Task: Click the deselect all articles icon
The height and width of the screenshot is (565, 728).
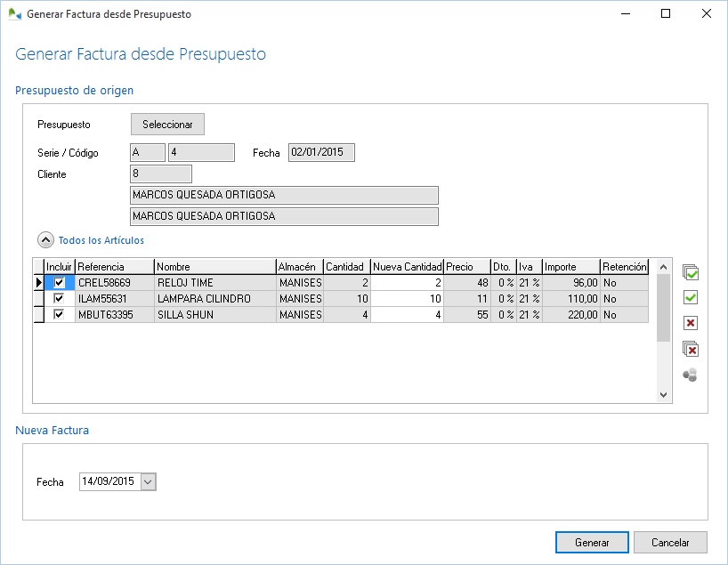Action: click(x=690, y=349)
